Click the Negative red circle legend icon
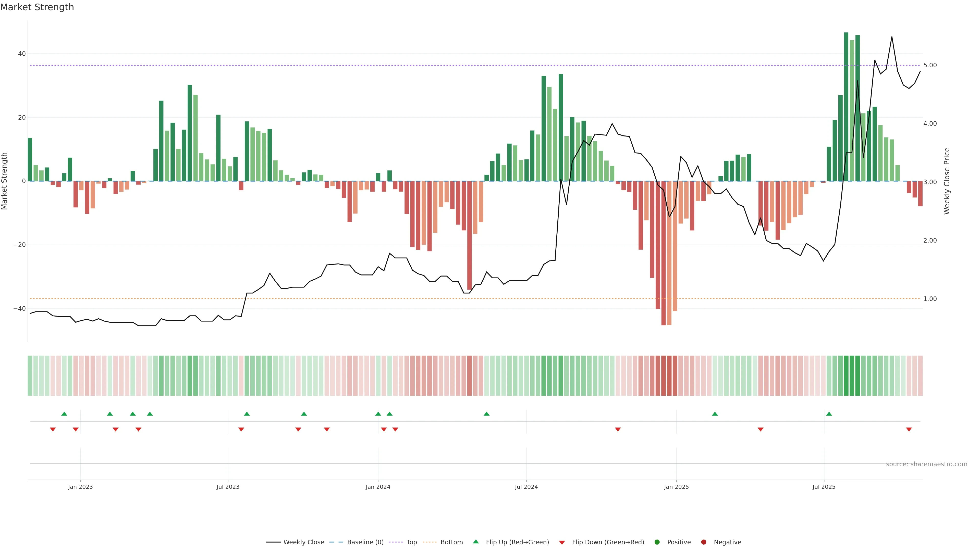980x551 pixels. click(703, 542)
